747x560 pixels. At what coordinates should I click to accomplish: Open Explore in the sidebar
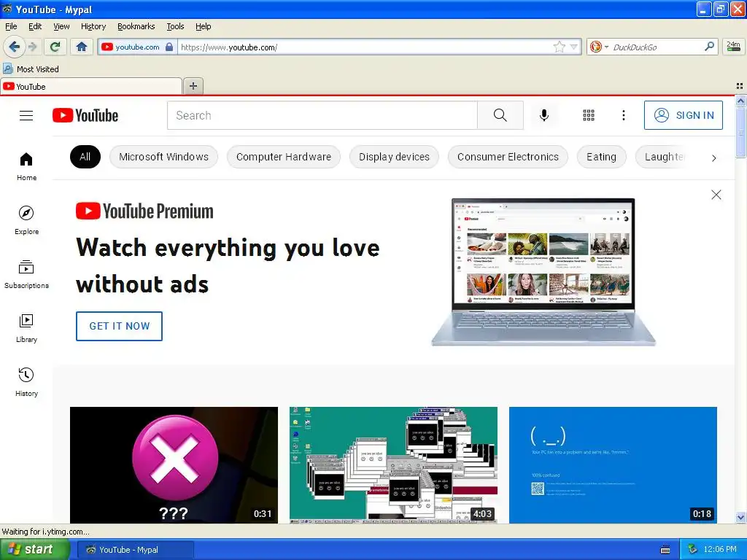(x=26, y=220)
